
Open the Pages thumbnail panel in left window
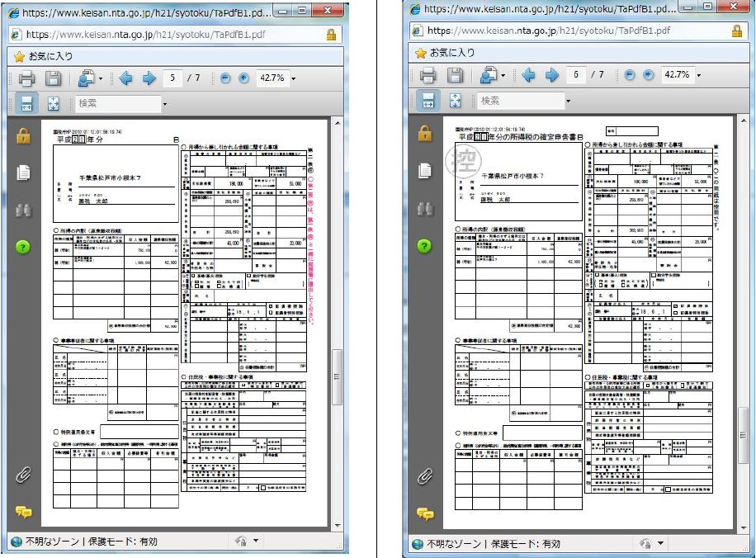click(24, 173)
